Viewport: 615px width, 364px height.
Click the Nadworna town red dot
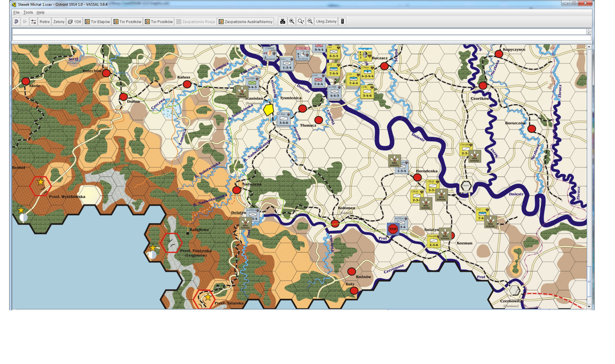pyautogui.click(x=236, y=190)
